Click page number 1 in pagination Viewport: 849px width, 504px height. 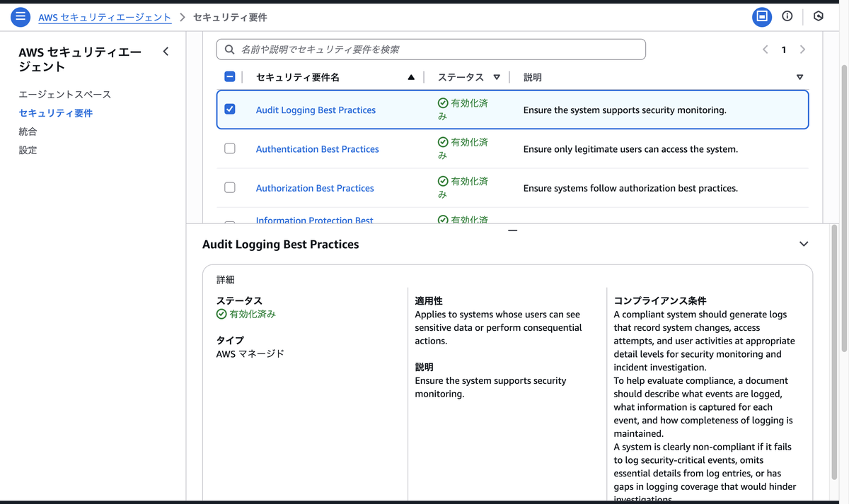(784, 49)
